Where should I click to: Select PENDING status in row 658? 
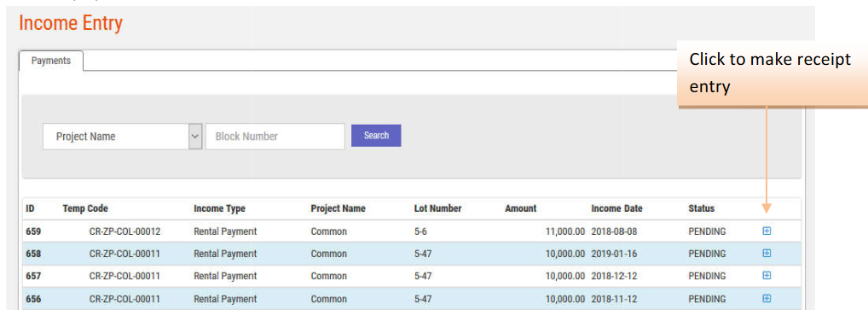coord(707,254)
